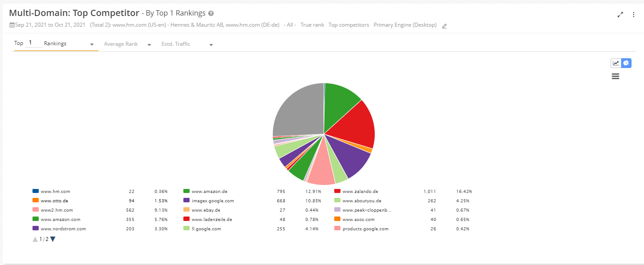Click the large gray pie slice
This screenshot has width=644, height=265.
pos(298,111)
